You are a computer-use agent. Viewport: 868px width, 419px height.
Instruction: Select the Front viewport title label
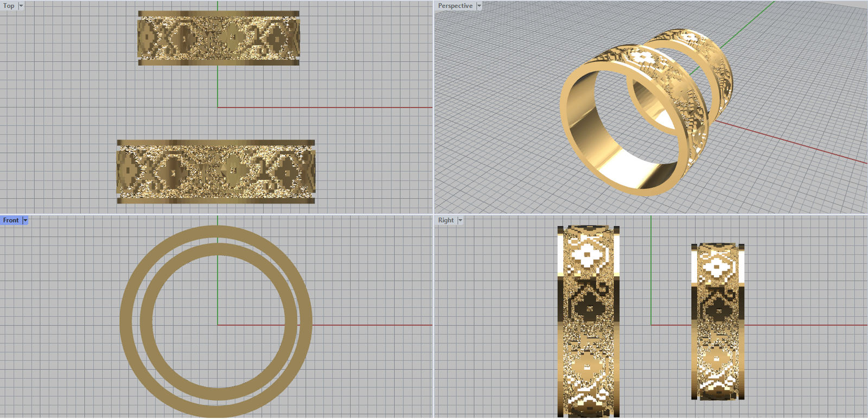11,220
